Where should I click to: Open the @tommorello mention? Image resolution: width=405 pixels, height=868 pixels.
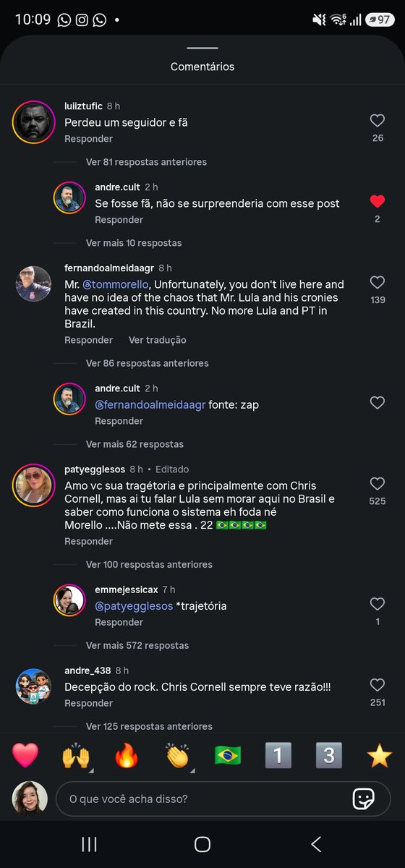point(116,284)
